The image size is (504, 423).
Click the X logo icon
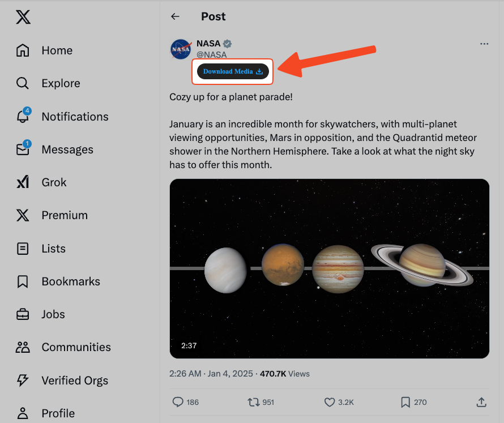(x=23, y=18)
